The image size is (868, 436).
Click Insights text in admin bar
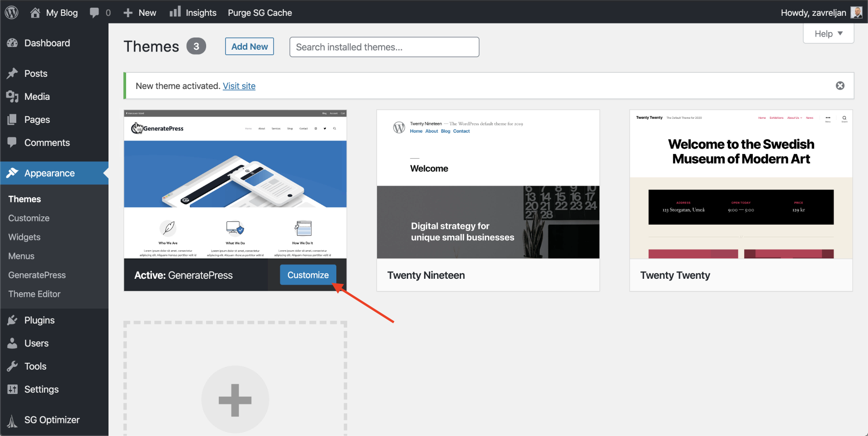pyautogui.click(x=201, y=13)
